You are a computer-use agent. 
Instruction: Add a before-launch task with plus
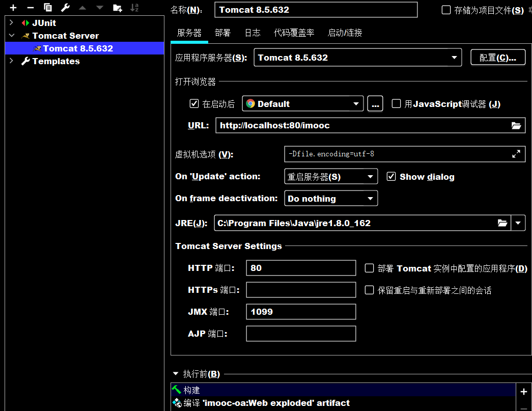point(524,392)
